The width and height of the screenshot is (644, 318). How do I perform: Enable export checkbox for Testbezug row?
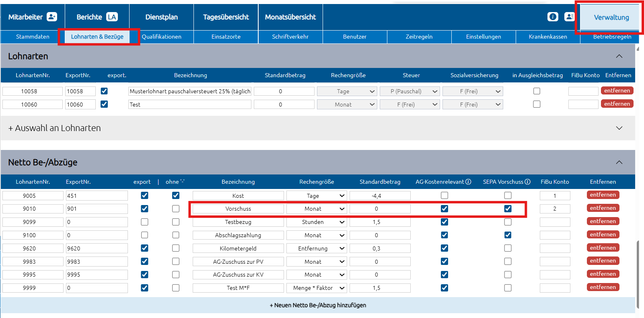[x=144, y=222]
